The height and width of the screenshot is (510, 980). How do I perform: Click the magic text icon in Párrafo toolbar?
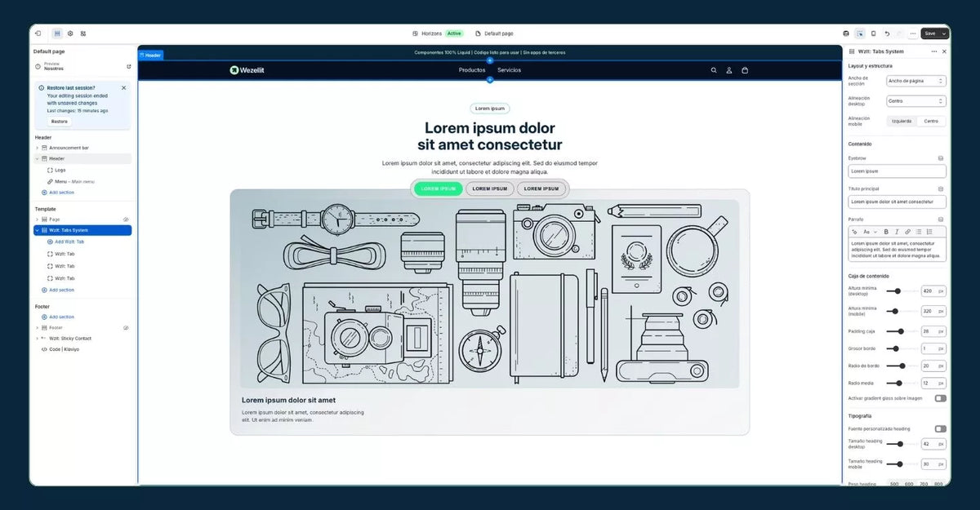(855, 232)
